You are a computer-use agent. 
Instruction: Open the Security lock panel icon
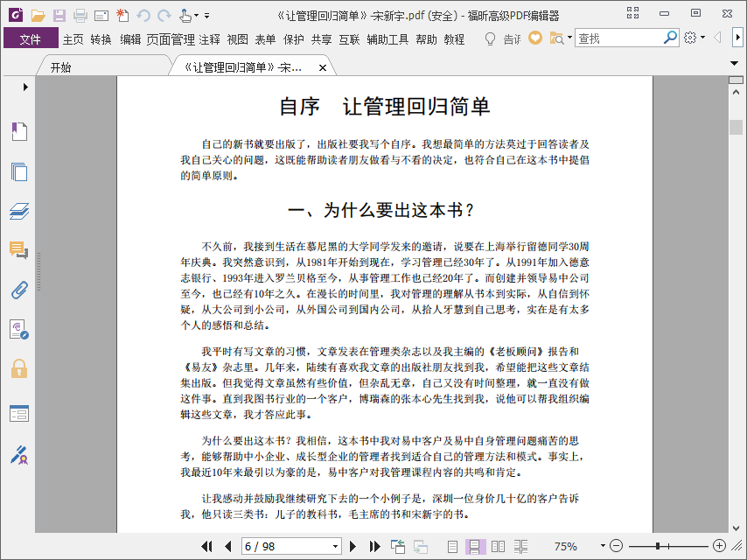coord(19,369)
